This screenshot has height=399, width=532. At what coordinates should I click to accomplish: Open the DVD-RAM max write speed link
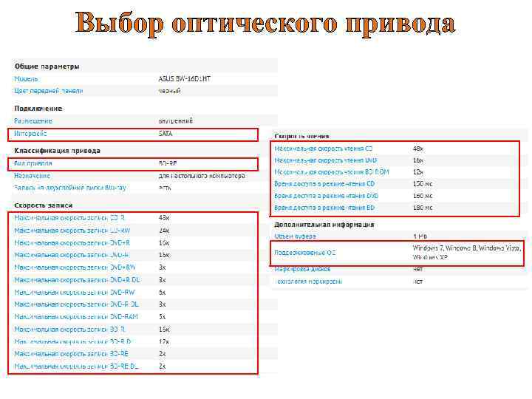point(76,316)
